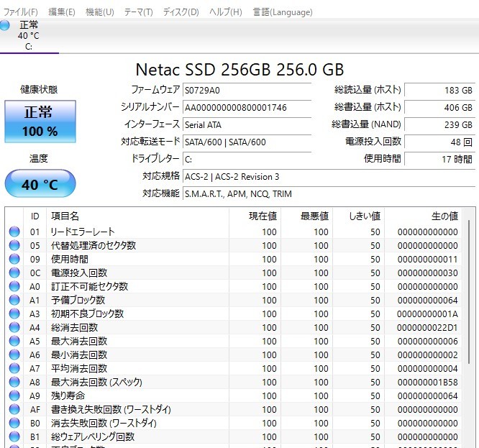This screenshot has height=448, width=479.
Task: Click the status orb for 総消去回数 row
Action: click(x=14, y=328)
